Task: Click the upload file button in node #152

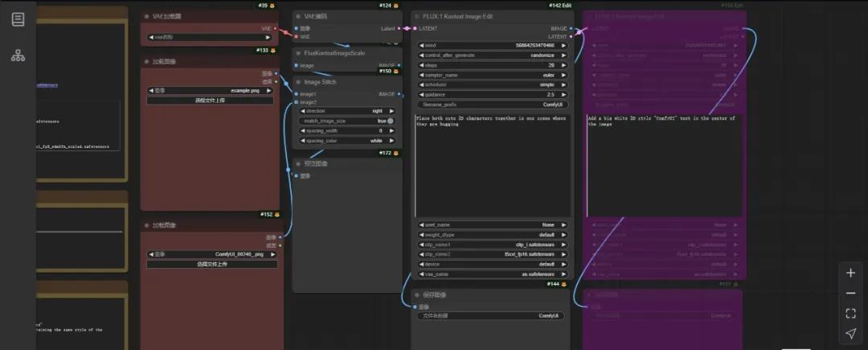Action: [x=212, y=264]
